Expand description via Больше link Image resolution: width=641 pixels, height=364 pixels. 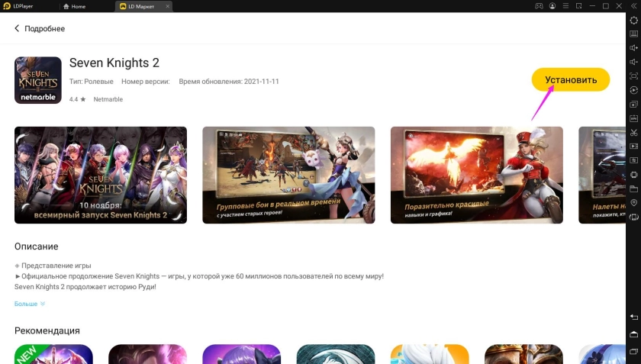coord(30,304)
